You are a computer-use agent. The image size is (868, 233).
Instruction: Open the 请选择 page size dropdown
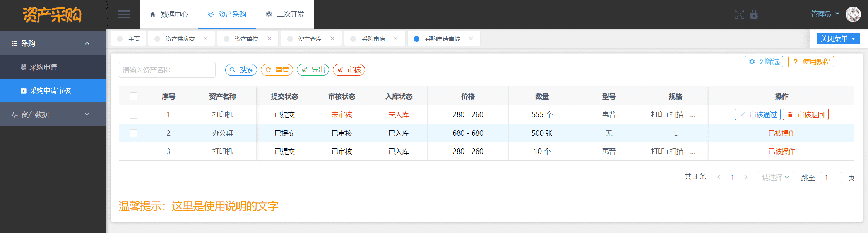point(776,178)
